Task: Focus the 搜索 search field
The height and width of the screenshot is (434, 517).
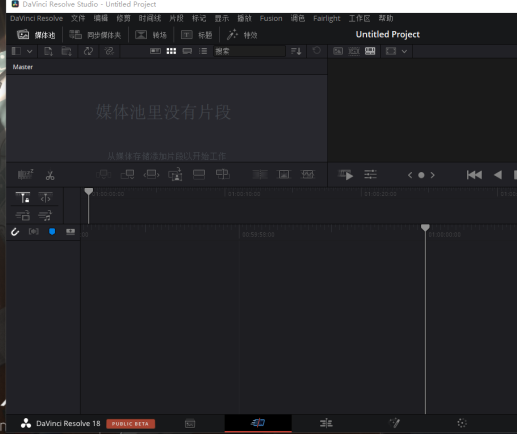Action: (249, 51)
